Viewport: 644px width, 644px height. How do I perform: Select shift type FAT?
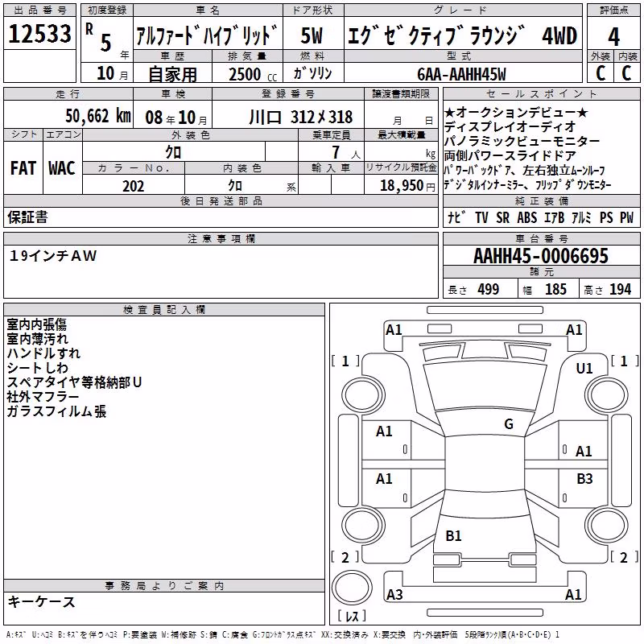[23, 168]
